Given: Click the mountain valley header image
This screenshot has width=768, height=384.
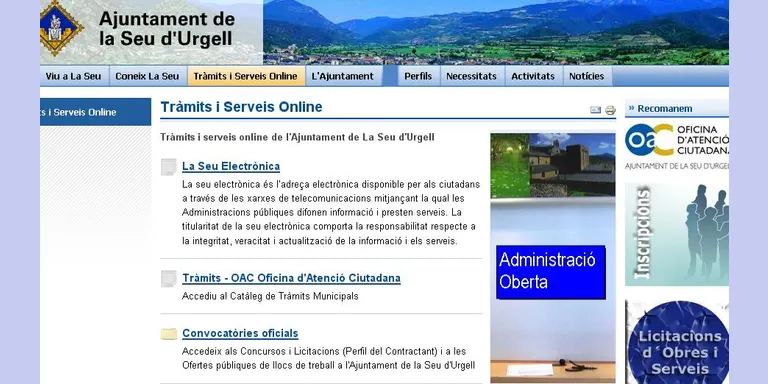Looking at the screenshot, I should pos(496,32).
